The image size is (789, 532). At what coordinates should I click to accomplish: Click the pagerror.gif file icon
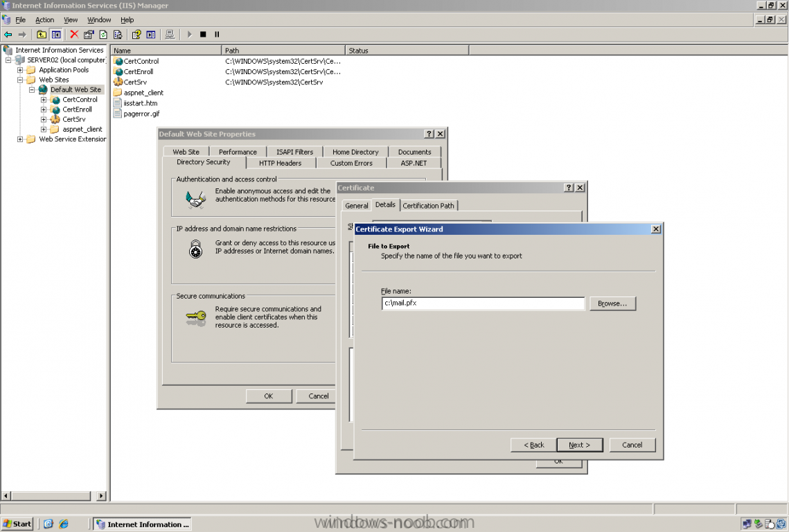click(118, 114)
